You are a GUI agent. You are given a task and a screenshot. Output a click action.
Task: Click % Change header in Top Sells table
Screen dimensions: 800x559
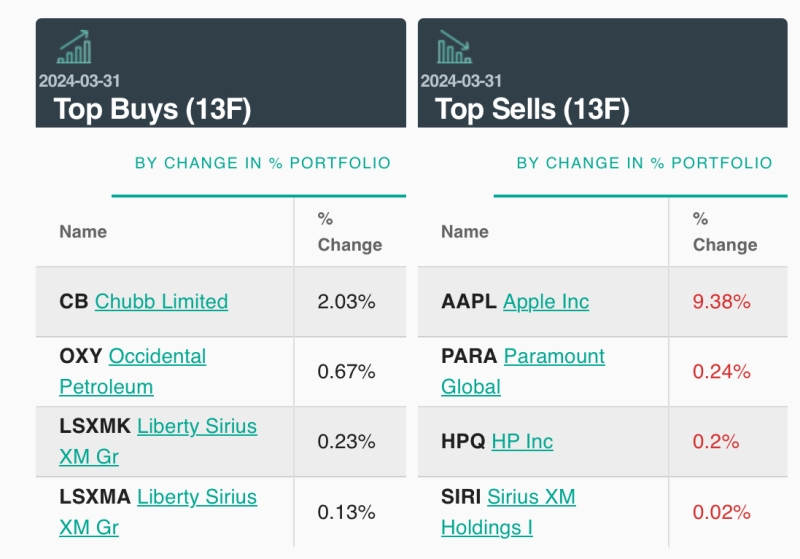724,232
